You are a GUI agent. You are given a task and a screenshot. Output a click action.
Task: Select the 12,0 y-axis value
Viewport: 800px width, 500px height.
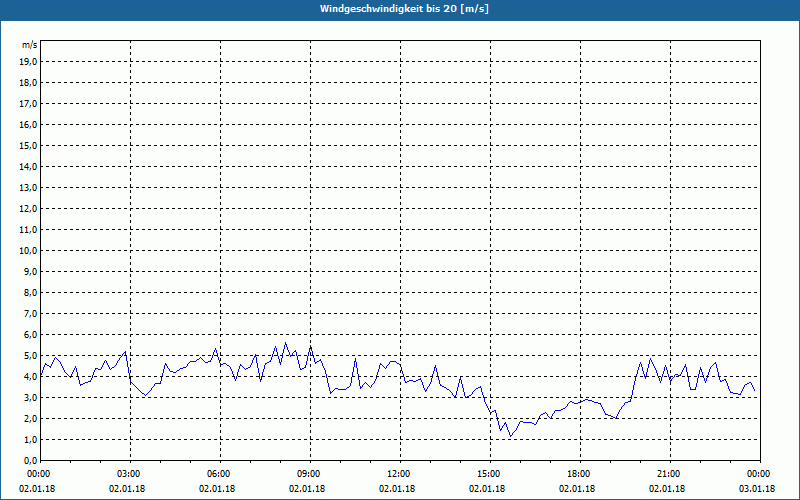pyautogui.click(x=28, y=209)
